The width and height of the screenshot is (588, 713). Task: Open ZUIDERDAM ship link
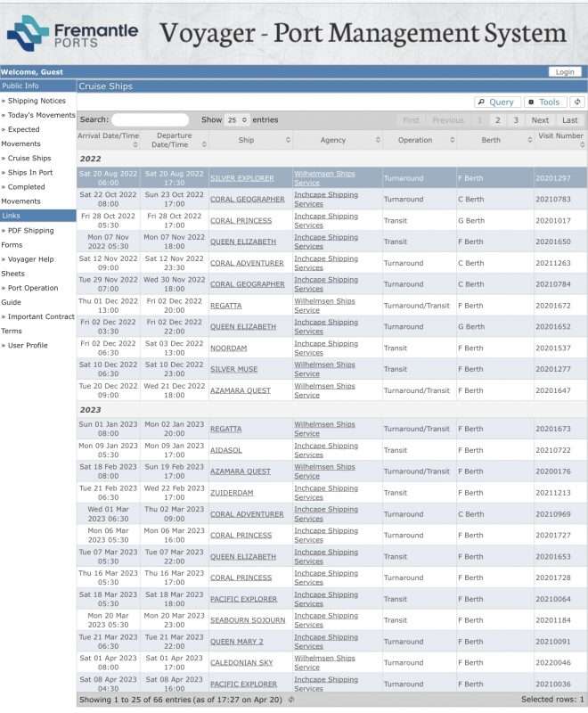pyautogui.click(x=232, y=493)
